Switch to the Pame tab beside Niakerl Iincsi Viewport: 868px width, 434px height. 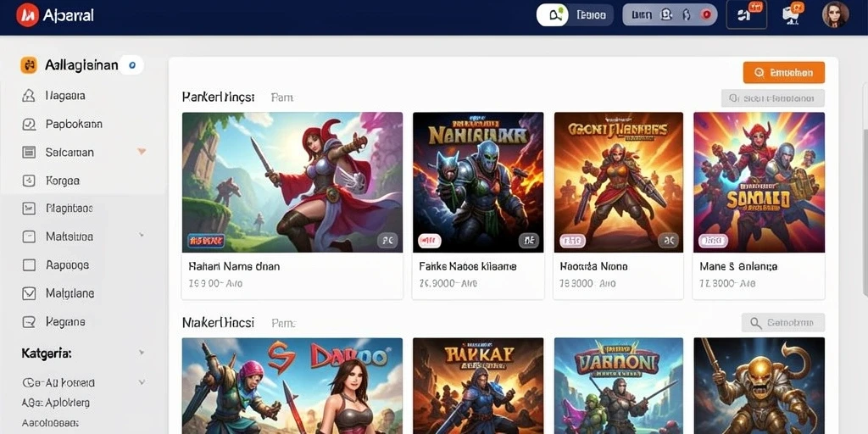(x=283, y=323)
